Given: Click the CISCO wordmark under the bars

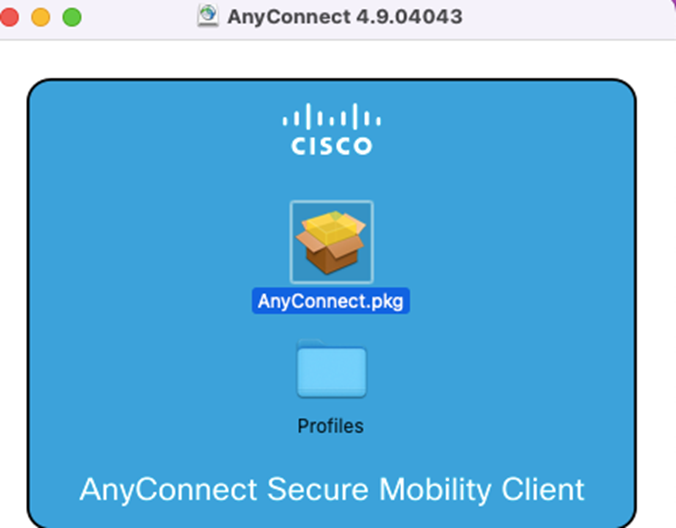Looking at the screenshot, I should click(331, 146).
